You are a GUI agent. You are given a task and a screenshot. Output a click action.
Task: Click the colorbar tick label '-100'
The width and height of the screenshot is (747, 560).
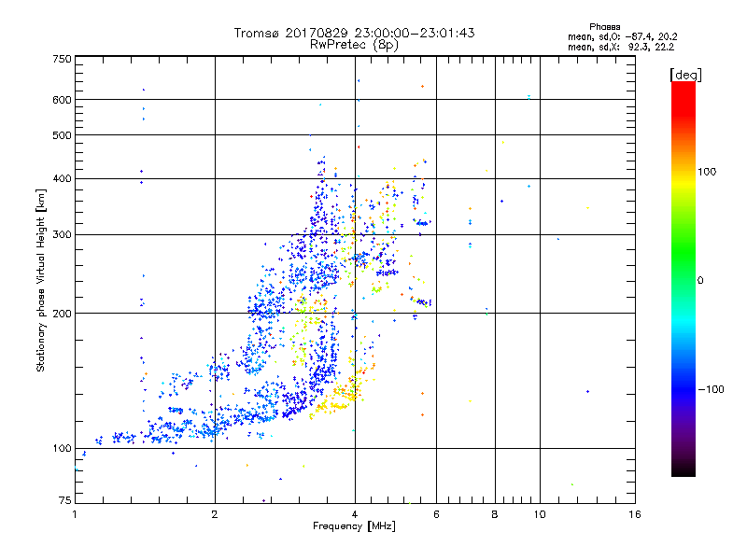tap(712, 389)
